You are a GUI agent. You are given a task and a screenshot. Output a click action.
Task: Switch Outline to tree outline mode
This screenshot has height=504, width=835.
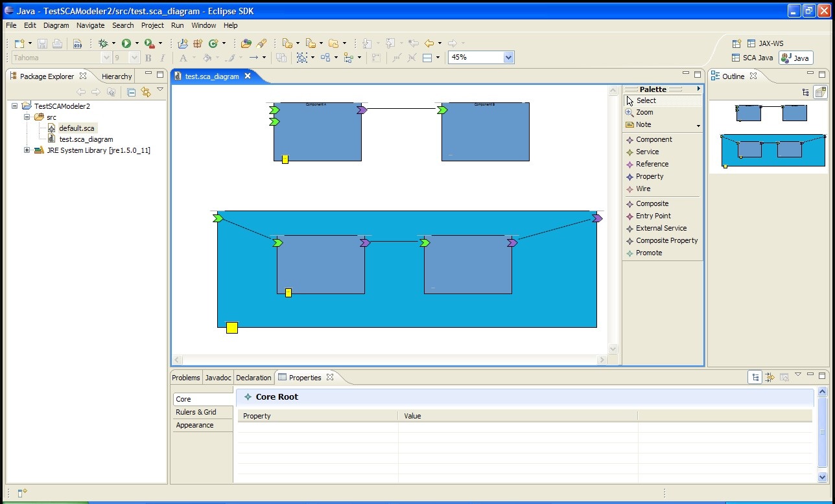[x=805, y=92]
